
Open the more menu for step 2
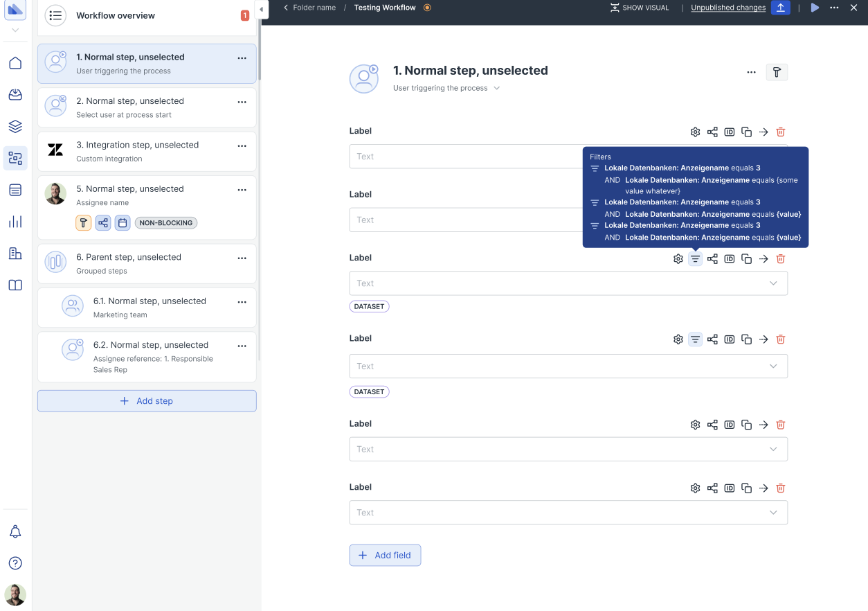click(242, 102)
